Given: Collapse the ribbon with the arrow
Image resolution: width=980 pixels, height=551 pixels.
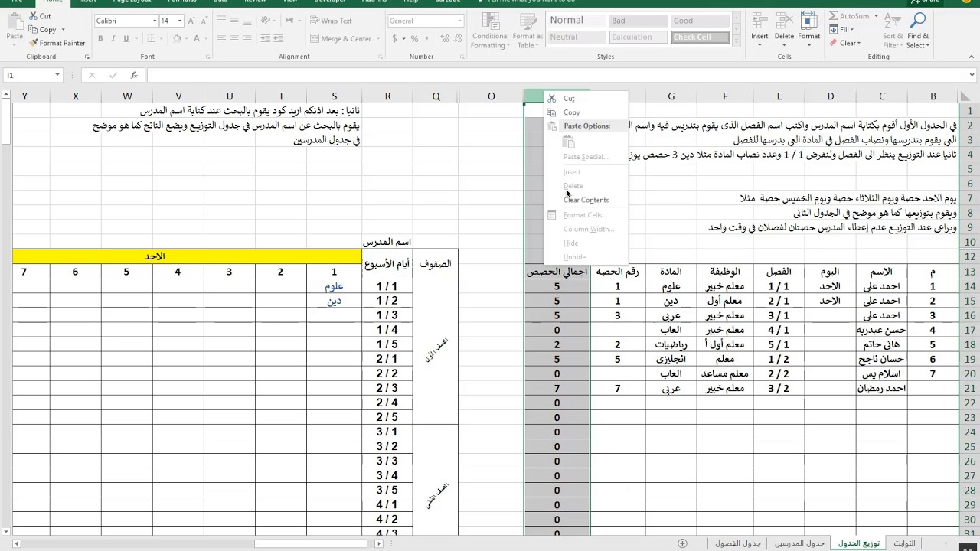Looking at the screenshot, I should [x=972, y=57].
